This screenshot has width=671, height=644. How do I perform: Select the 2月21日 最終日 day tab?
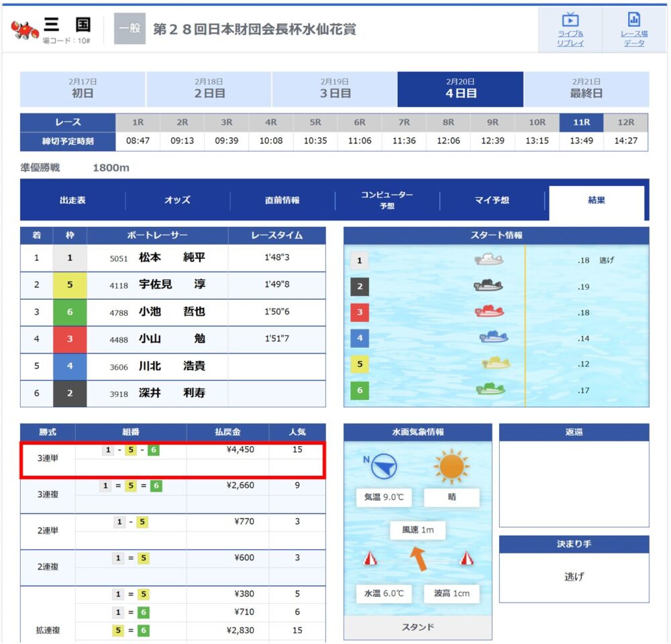coord(586,89)
